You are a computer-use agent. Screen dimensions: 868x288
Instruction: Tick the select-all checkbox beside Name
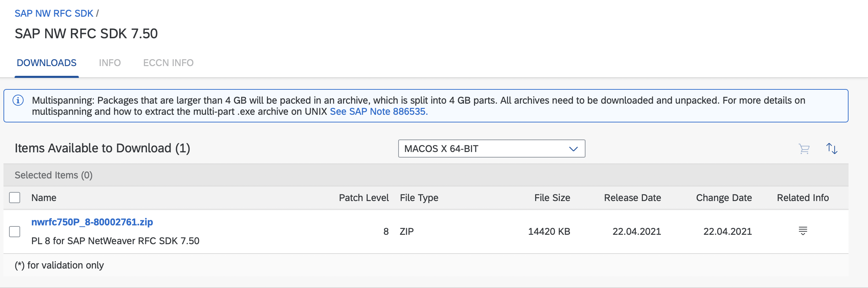(15, 198)
